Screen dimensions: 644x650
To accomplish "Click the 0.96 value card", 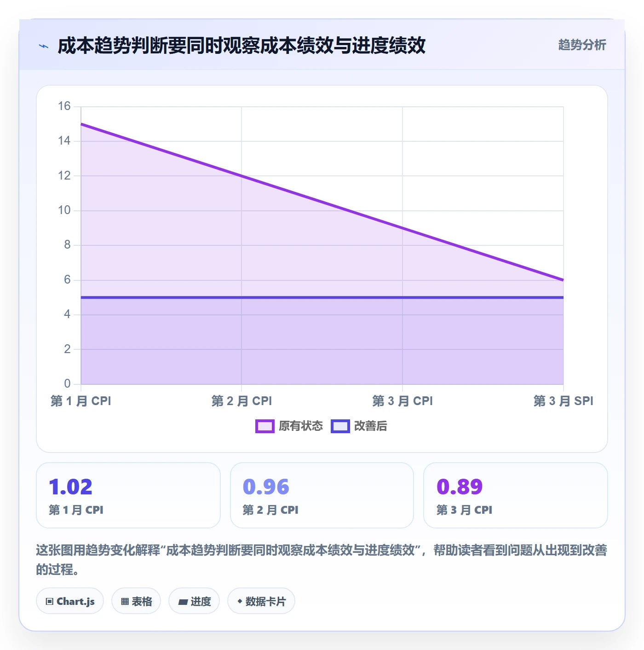I will click(322, 495).
